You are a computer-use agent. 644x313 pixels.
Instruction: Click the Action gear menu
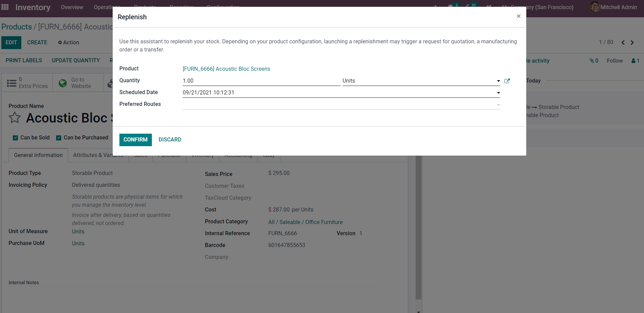[x=68, y=42]
